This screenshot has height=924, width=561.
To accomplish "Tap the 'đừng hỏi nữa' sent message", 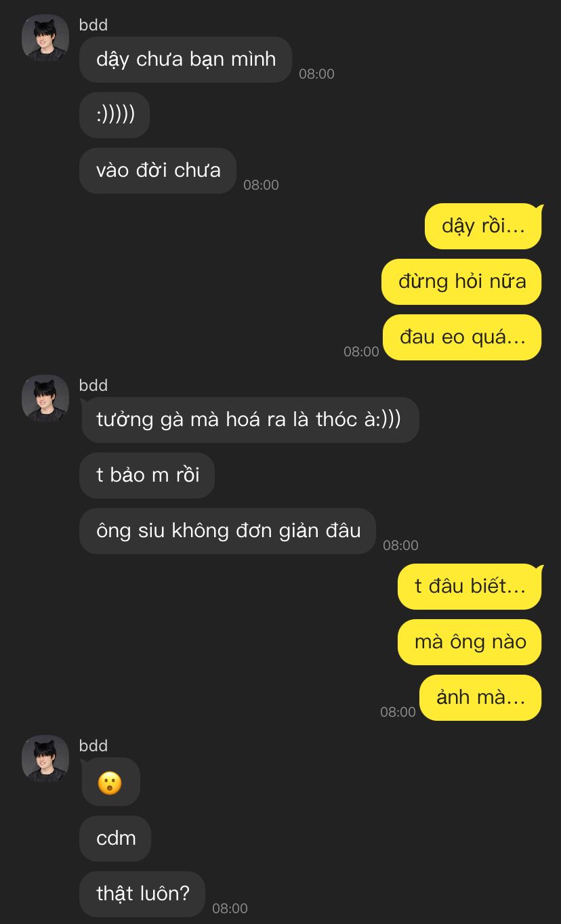I will coord(461,282).
